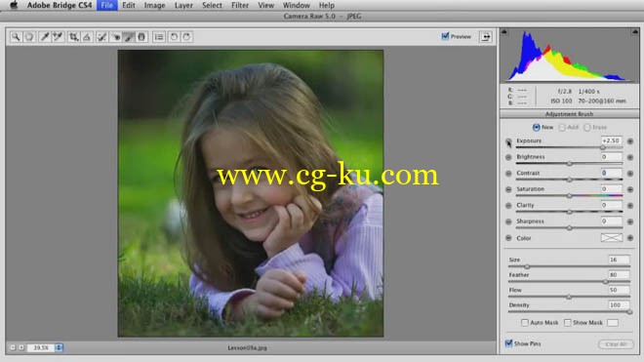Open zoom level dropdown
Image resolution: width=644 pixels, height=362 pixels.
point(59,347)
